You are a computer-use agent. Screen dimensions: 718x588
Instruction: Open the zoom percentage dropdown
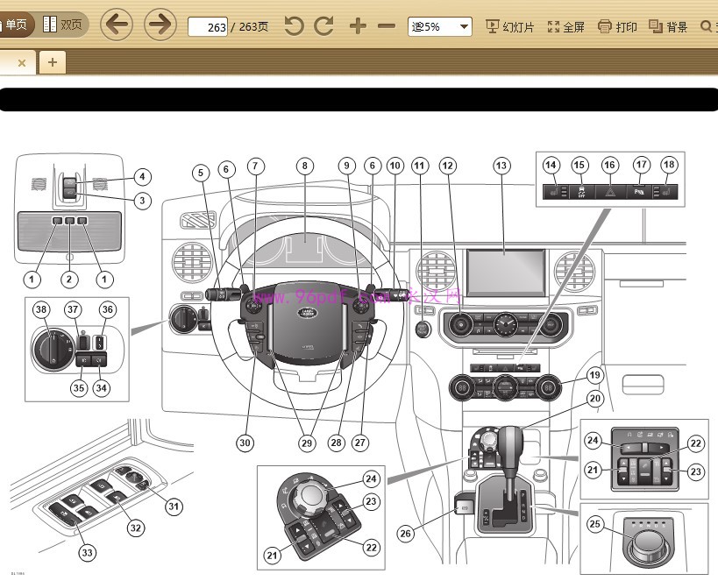tap(464, 27)
